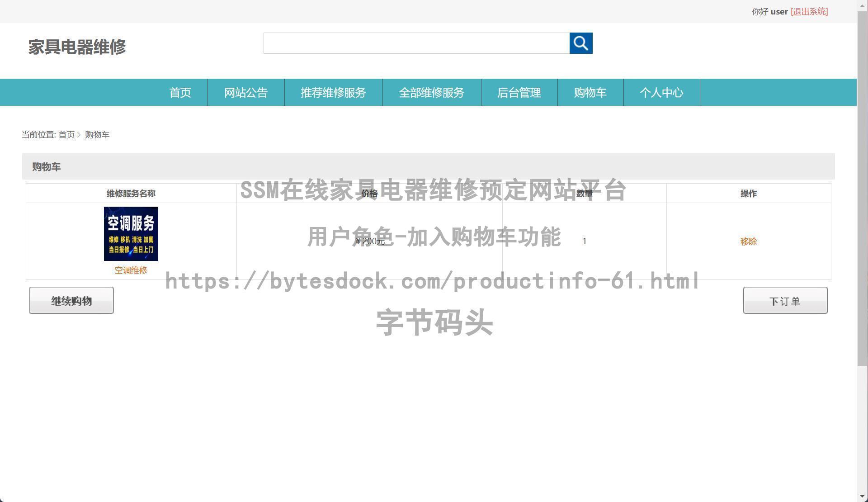Open 全部维修服务 in navigation bar
Viewport: 868px width, 502px height.
coord(431,92)
